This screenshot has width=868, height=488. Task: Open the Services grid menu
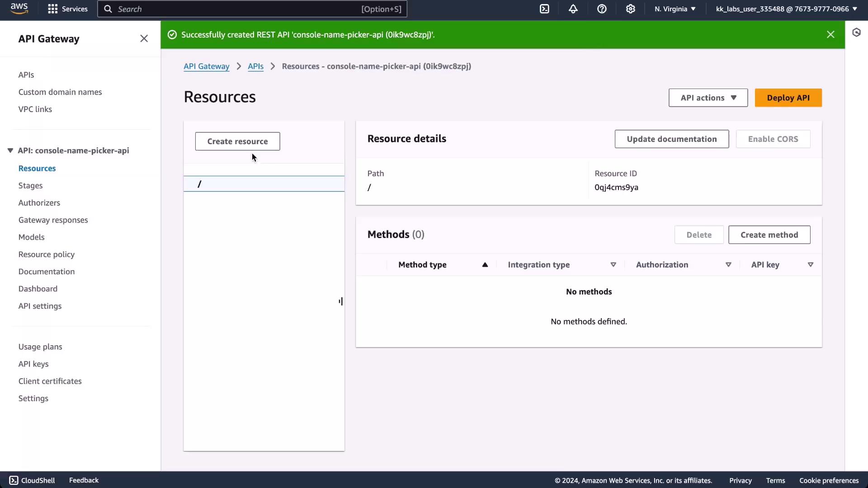click(x=68, y=9)
